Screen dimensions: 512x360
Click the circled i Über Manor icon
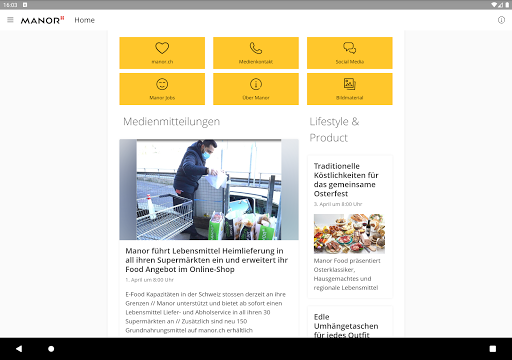[x=256, y=84]
